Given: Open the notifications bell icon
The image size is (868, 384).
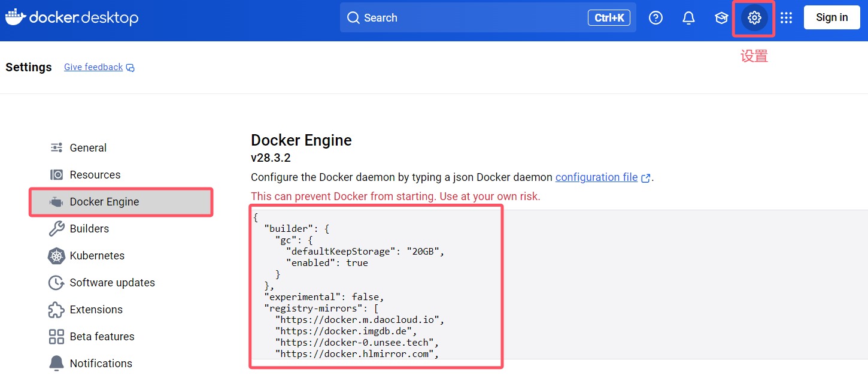Looking at the screenshot, I should [x=688, y=18].
